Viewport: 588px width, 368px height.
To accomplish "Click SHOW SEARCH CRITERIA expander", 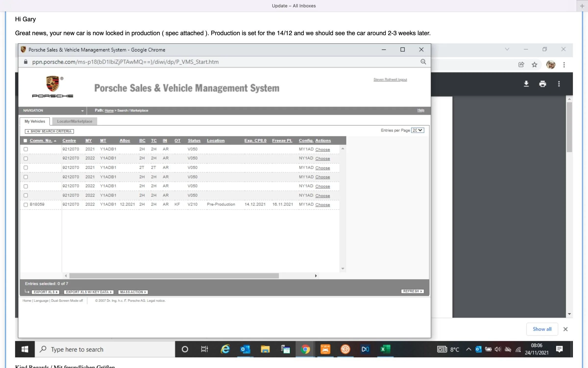I will (49, 131).
